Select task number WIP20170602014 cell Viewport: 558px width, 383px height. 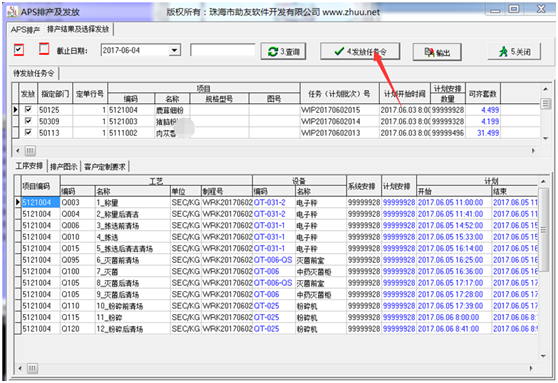point(340,121)
